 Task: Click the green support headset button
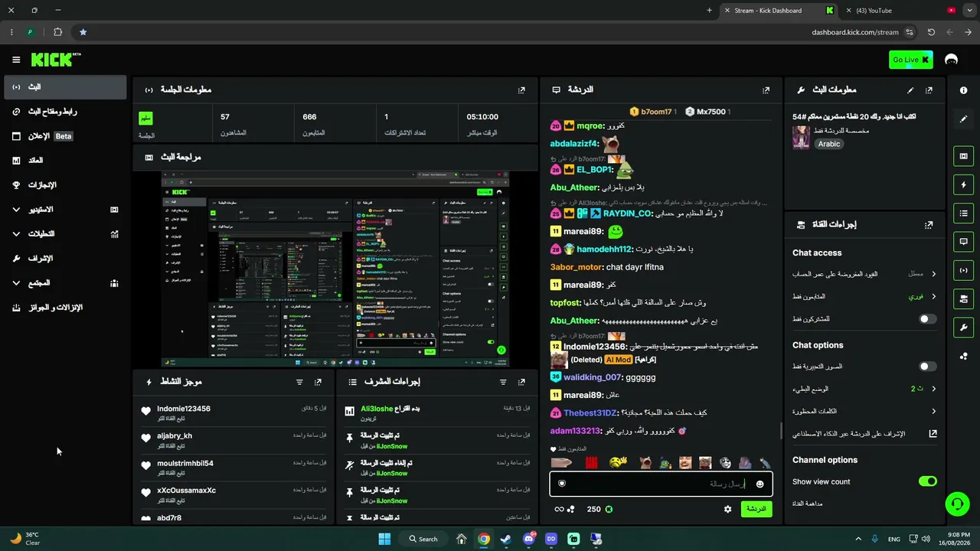[x=956, y=504]
